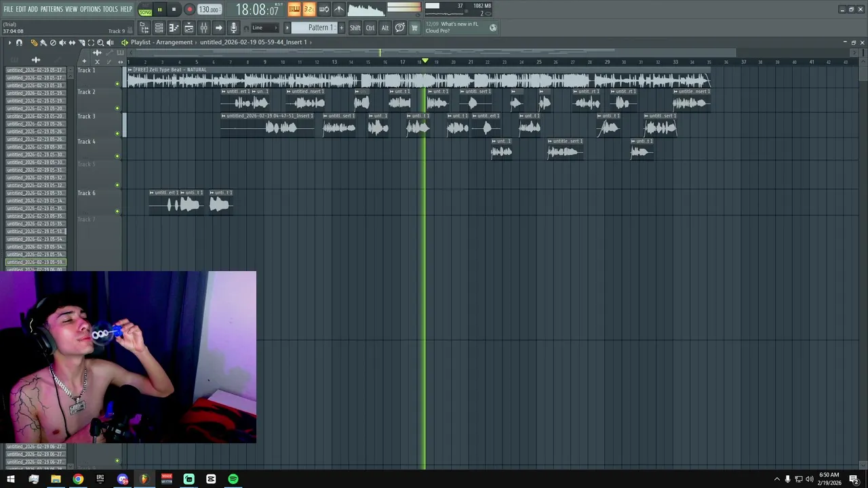Add new pattern with plus button
868x488 pixels.
click(x=341, y=28)
